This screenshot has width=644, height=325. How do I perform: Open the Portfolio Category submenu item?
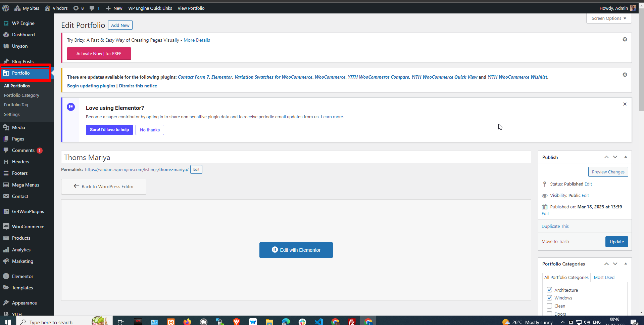(x=21, y=95)
